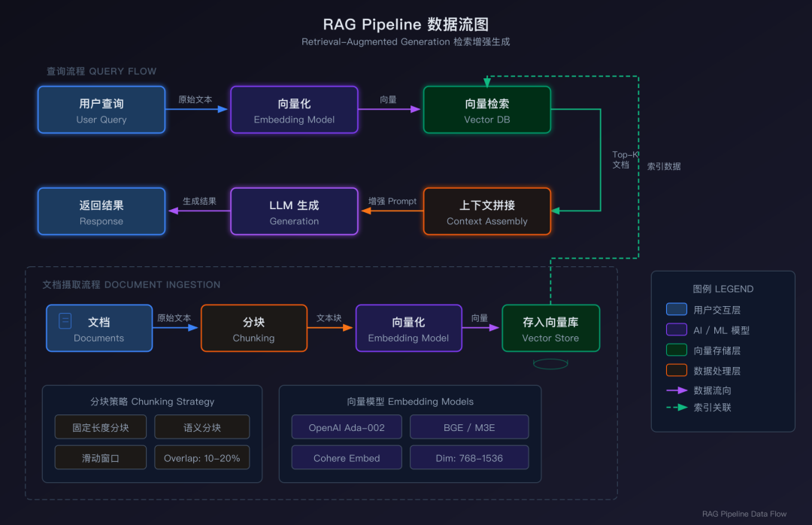Click the 向量检索 Vector DB node
This screenshot has height=525, width=812.
[x=487, y=110]
